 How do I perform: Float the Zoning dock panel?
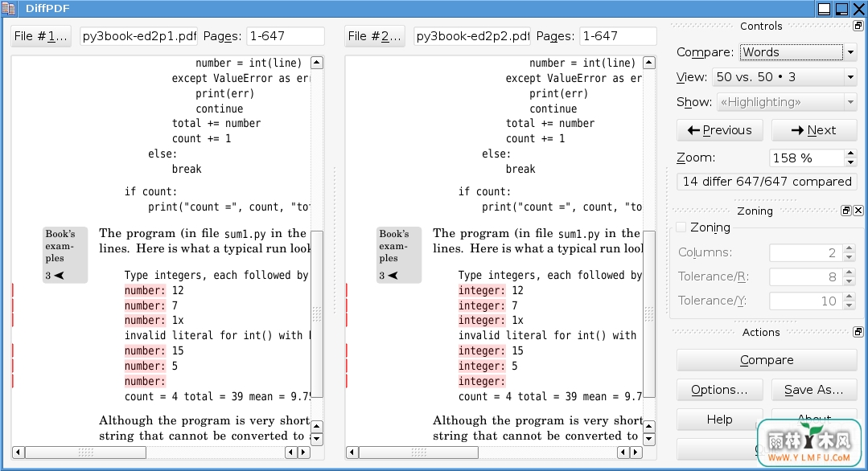[845, 210]
